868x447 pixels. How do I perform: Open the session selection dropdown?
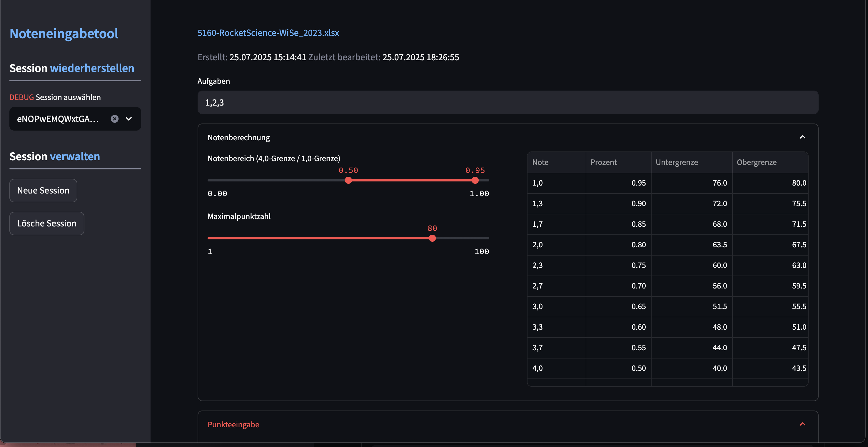(x=129, y=119)
